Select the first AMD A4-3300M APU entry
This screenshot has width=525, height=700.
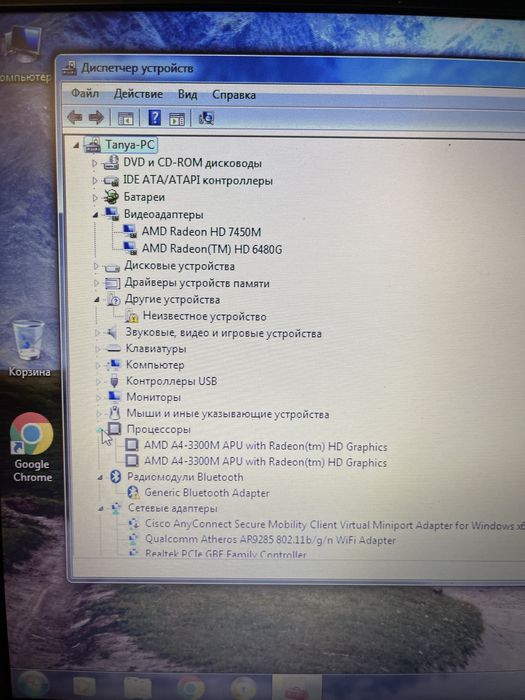tap(266, 446)
